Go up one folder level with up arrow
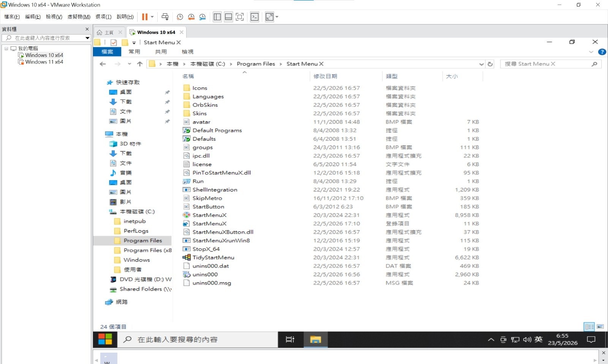 tap(140, 64)
